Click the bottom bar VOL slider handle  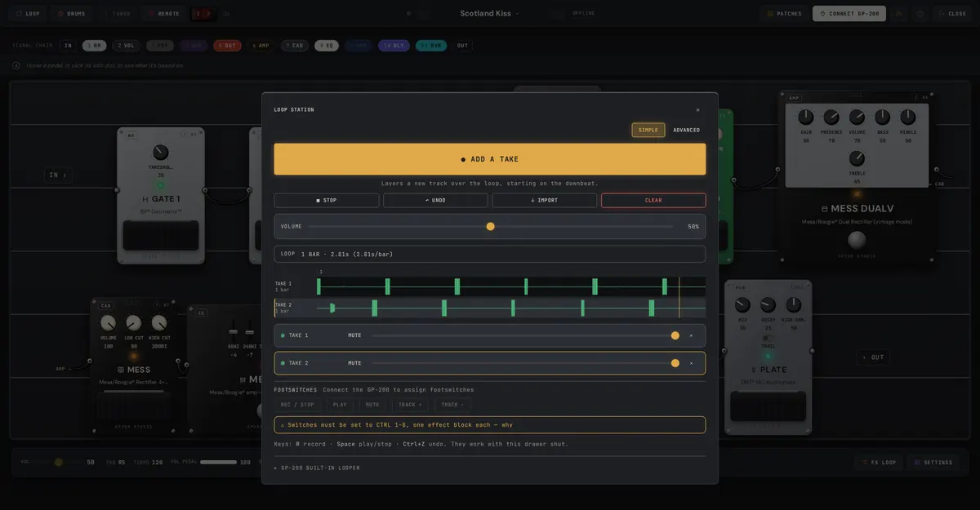click(x=58, y=462)
